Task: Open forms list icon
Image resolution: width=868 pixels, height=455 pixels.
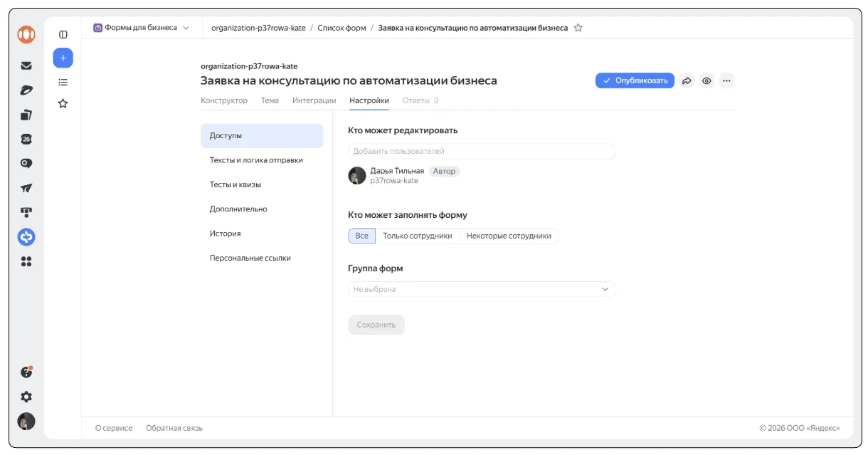Action: pos(63,82)
